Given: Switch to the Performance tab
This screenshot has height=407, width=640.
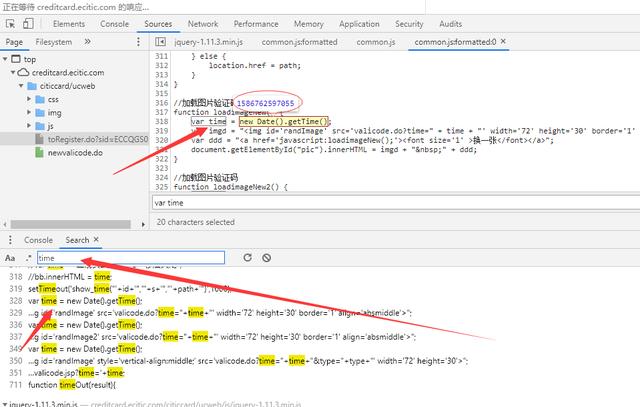Looking at the screenshot, I should pos(256,24).
